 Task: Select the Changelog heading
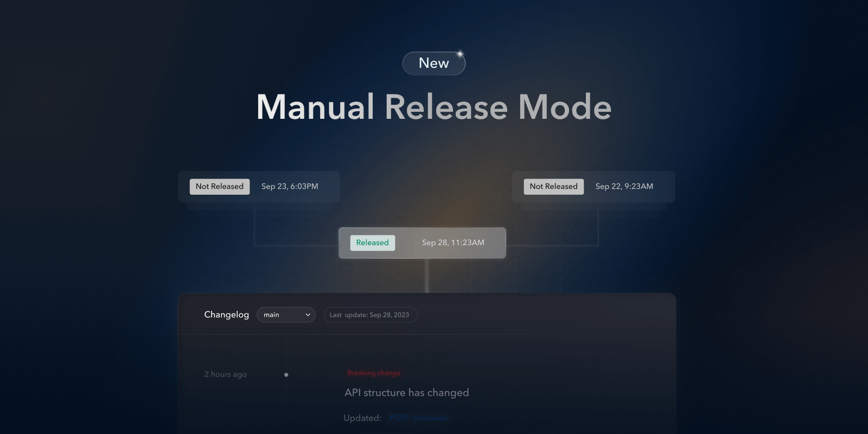click(x=226, y=315)
